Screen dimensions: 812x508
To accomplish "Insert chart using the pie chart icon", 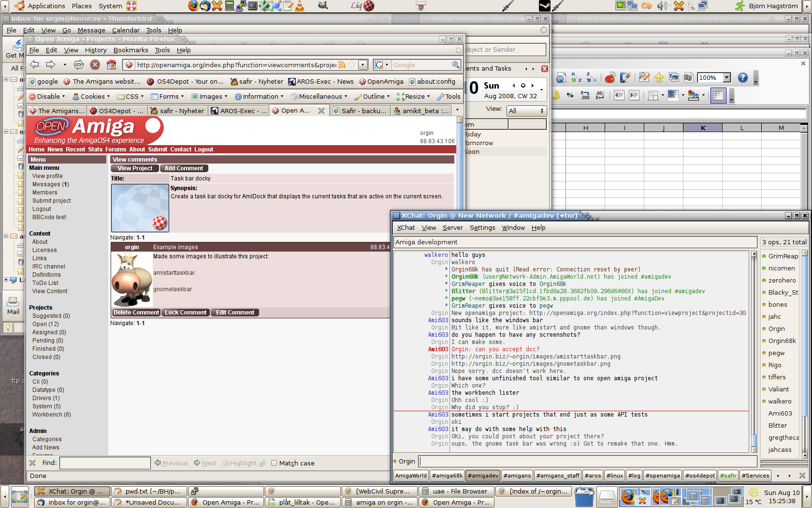I will coord(610,77).
